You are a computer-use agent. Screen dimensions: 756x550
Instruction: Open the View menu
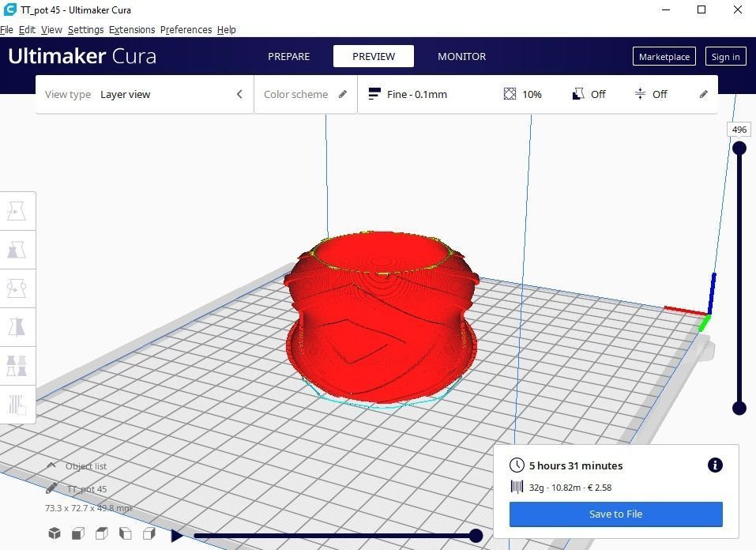coord(51,29)
